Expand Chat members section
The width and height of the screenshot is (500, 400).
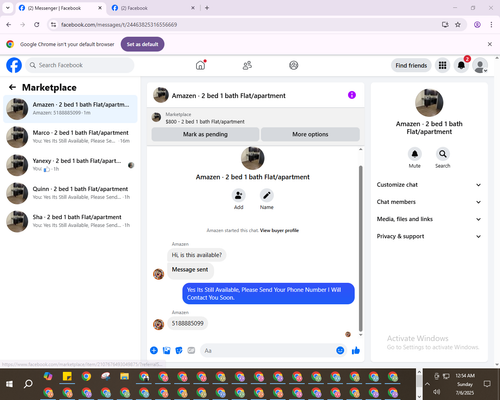(x=429, y=202)
